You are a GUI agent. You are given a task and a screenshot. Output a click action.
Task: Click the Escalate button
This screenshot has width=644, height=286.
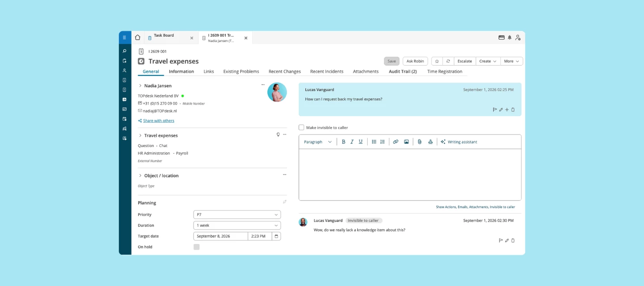pyautogui.click(x=465, y=61)
